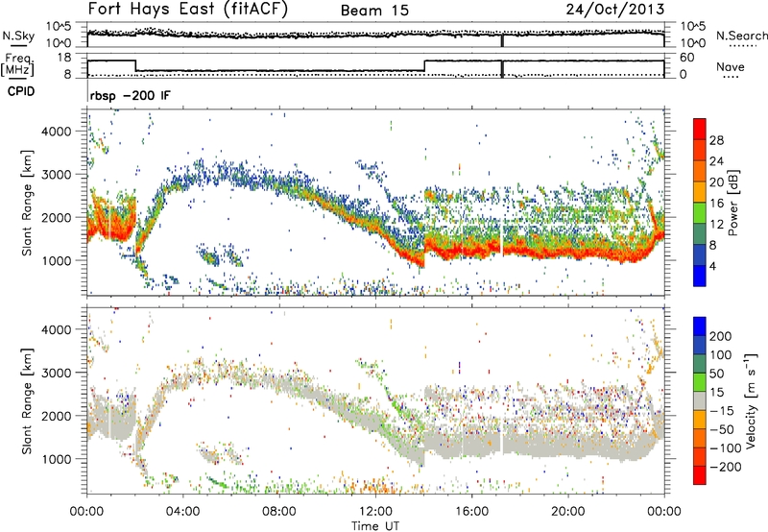
Task: Click the -50 velocity color bar label
Action: pyautogui.click(x=722, y=429)
